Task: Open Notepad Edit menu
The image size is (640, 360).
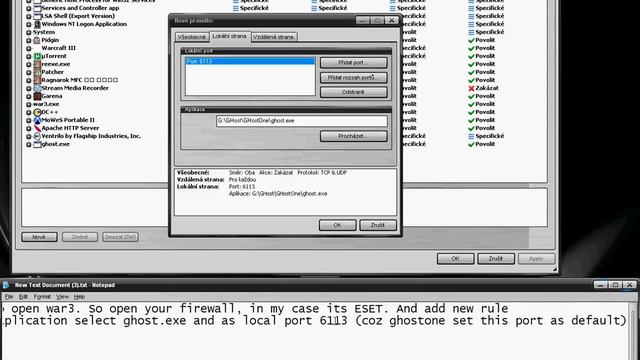Action: point(23,297)
